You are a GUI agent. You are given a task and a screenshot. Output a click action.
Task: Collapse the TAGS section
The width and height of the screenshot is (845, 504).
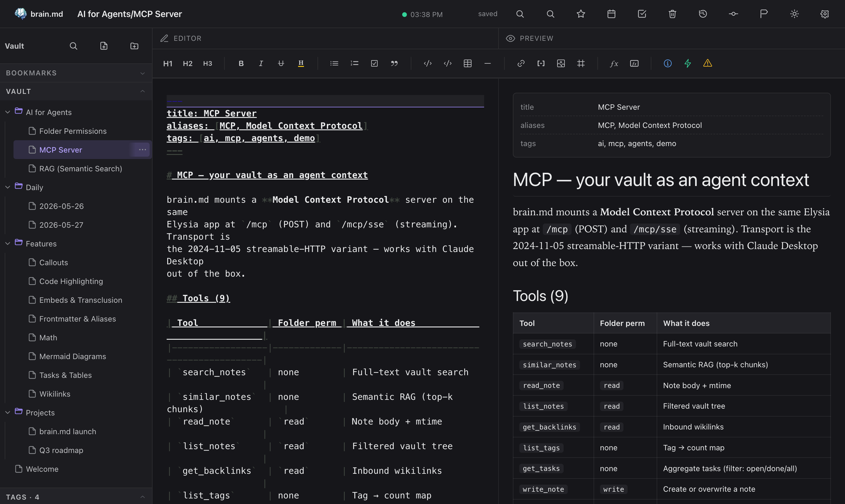[76, 497]
